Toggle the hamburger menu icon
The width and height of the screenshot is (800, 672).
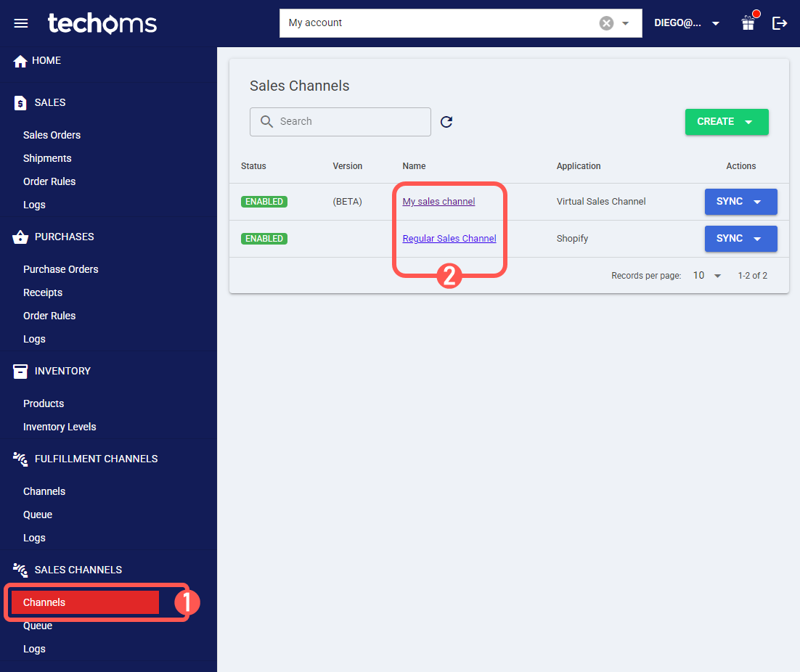(21, 23)
